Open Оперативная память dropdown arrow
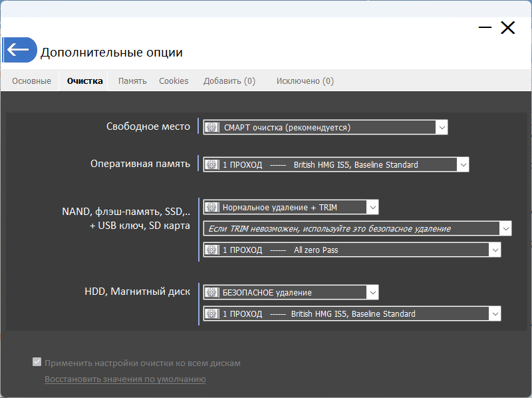 click(463, 164)
